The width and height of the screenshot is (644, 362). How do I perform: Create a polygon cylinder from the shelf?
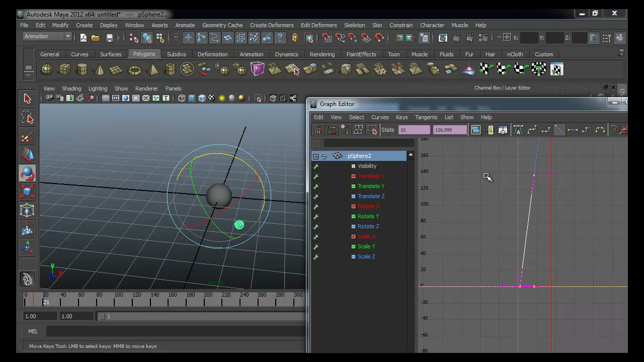coord(82,69)
